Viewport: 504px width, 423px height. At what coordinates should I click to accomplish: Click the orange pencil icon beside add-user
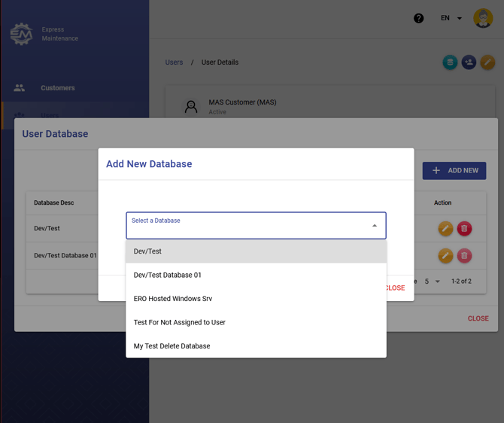click(x=487, y=62)
